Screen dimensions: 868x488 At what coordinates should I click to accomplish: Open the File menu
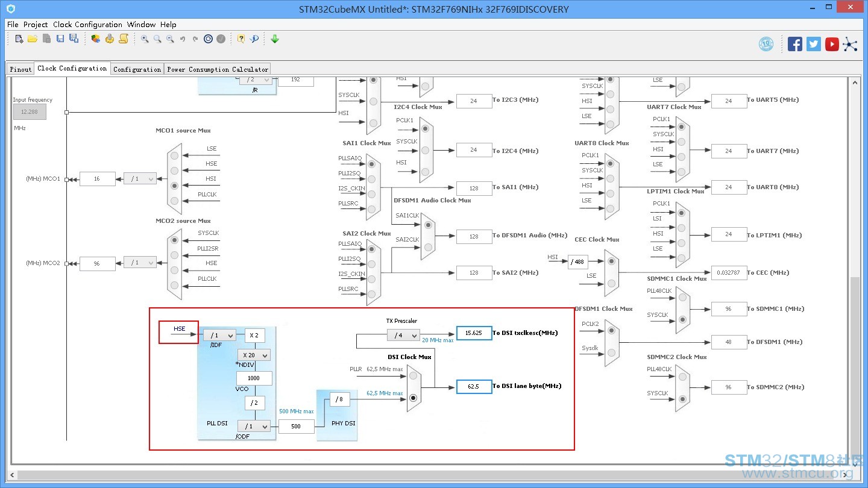click(x=13, y=25)
